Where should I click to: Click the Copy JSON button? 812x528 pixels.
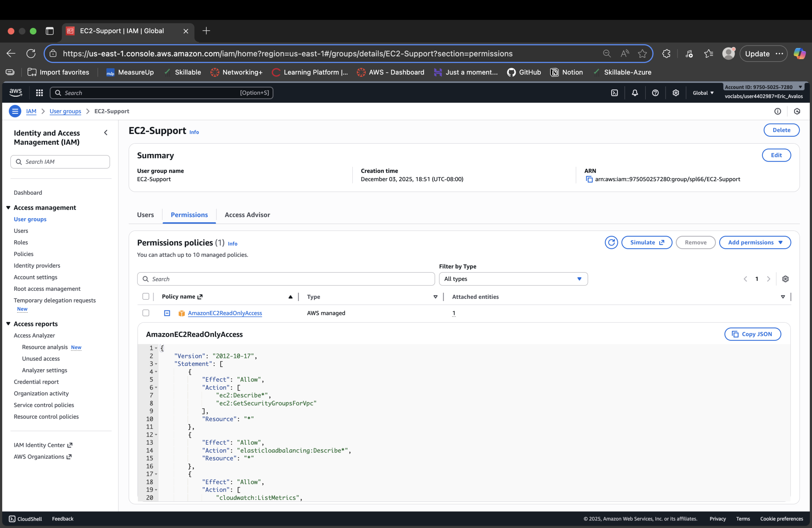(x=753, y=334)
